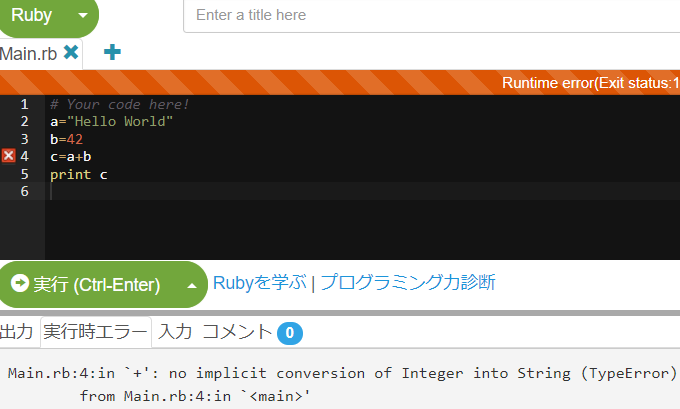The width and height of the screenshot is (680, 409).
Task: Click the red error marker on line 4
Action: (8, 156)
